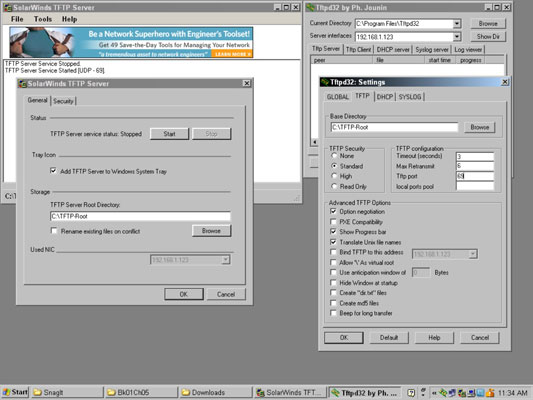Enable Allow '\' As virtual root
The image size is (533, 400).
(x=333, y=262)
